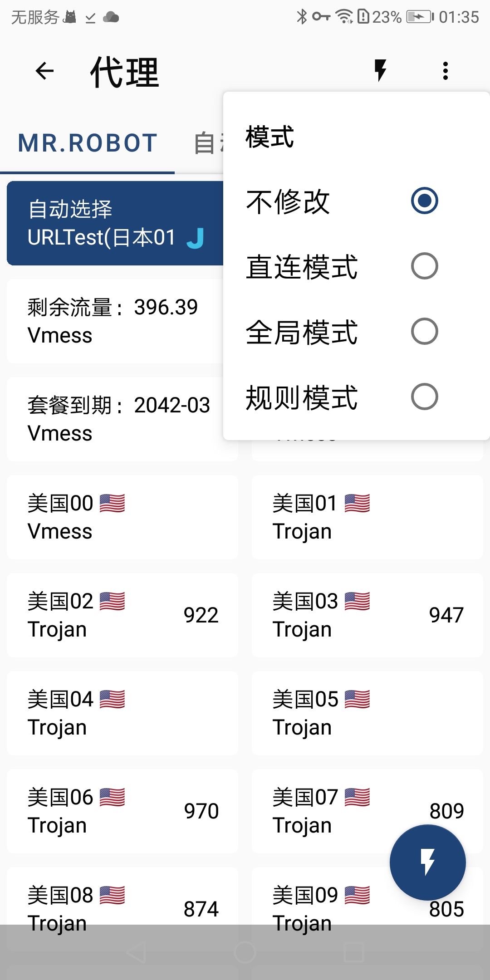Select the 不修改 radio button
The height and width of the screenshot is (980, 490).
[424, 201]
